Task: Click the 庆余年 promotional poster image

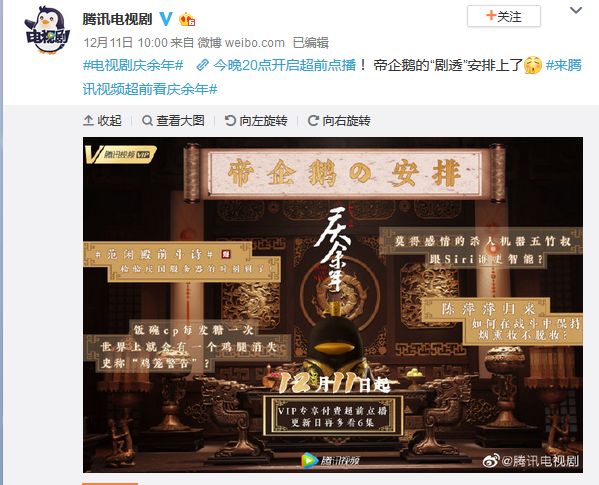Action: tap(333, 305)
